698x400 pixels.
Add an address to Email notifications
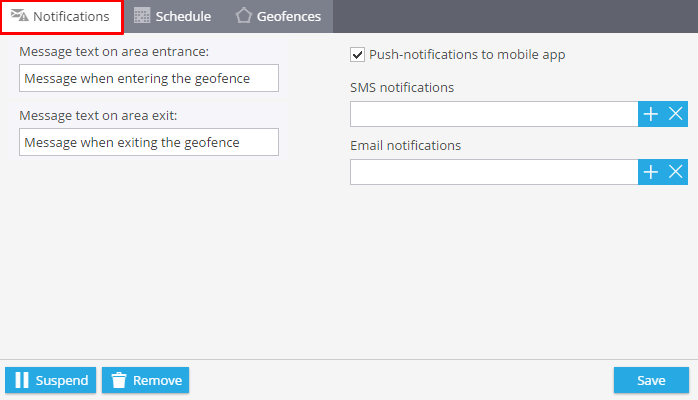click(x=650, y=172)
